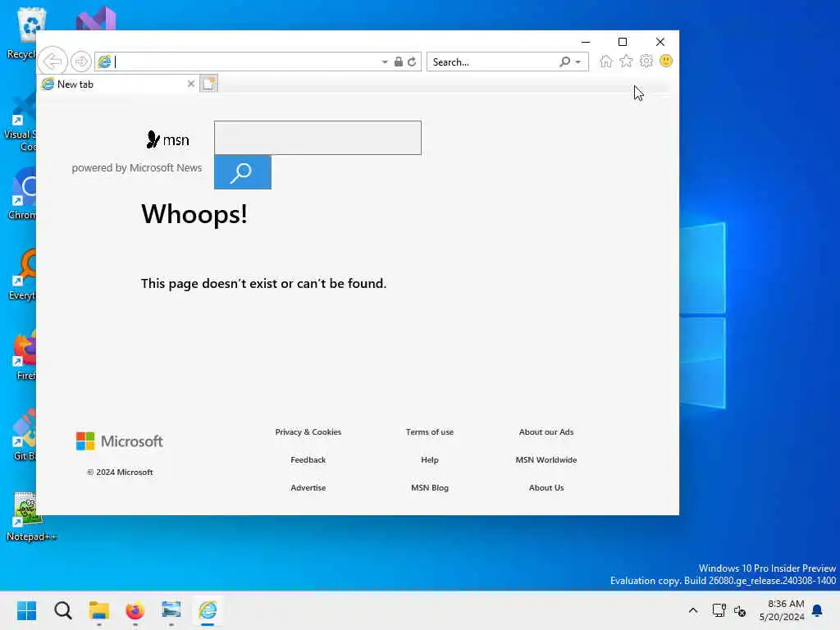Click the Feedback footer link
Screen dimensions: 840x630
(308, 459)
